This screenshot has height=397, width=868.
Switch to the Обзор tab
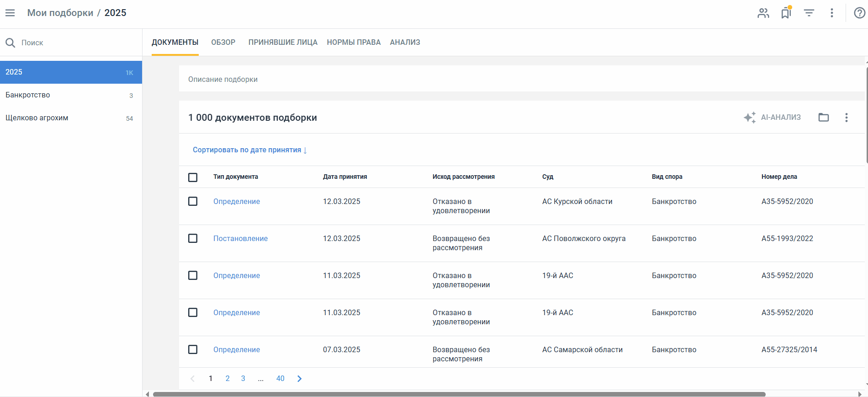[223, 42]
